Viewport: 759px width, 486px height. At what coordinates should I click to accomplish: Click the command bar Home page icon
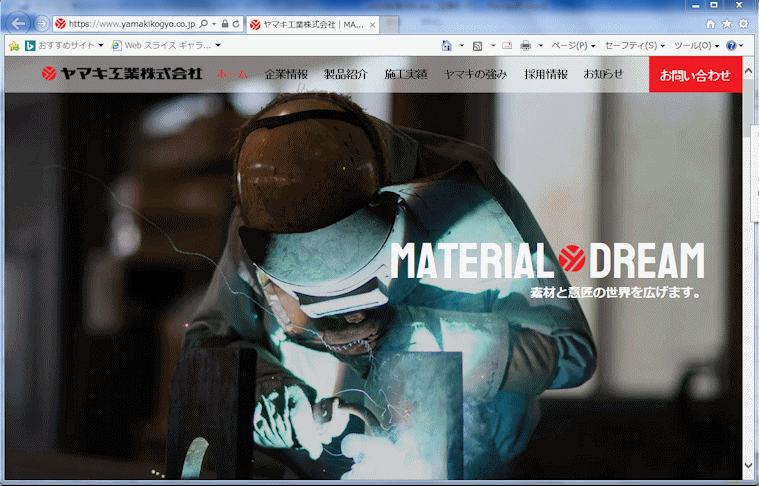click(447, 46)
